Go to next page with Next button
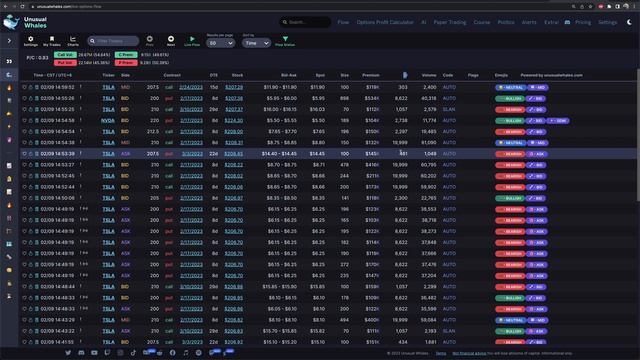Image resolution: width=640 pixels, height=360 pixels. point(171,40)
